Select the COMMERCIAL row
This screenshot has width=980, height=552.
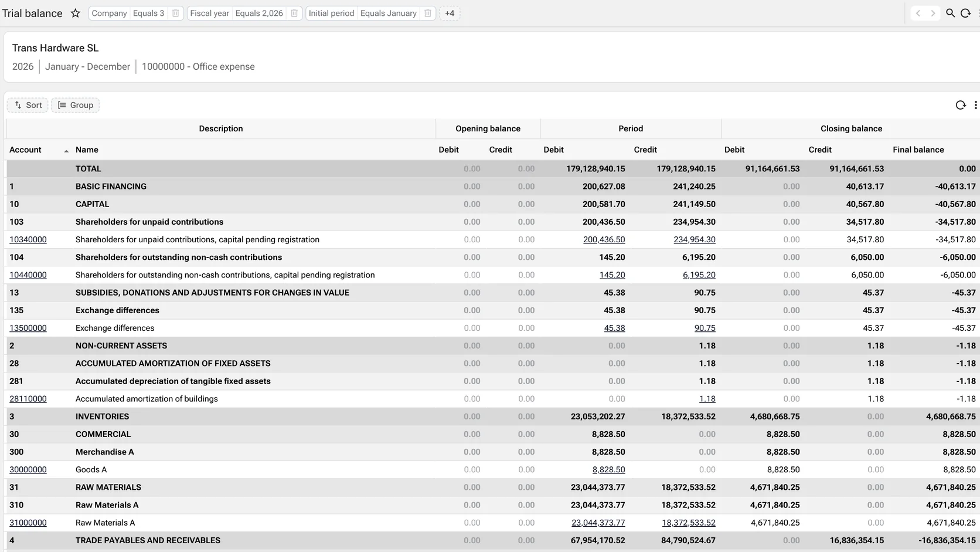pos(492,434)
